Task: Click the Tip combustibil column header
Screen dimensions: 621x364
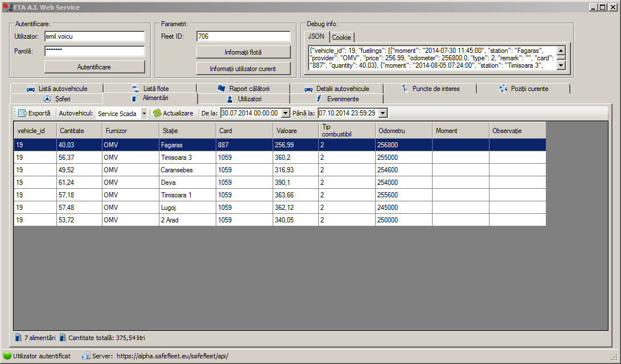Action: click(x=347, y=131)
